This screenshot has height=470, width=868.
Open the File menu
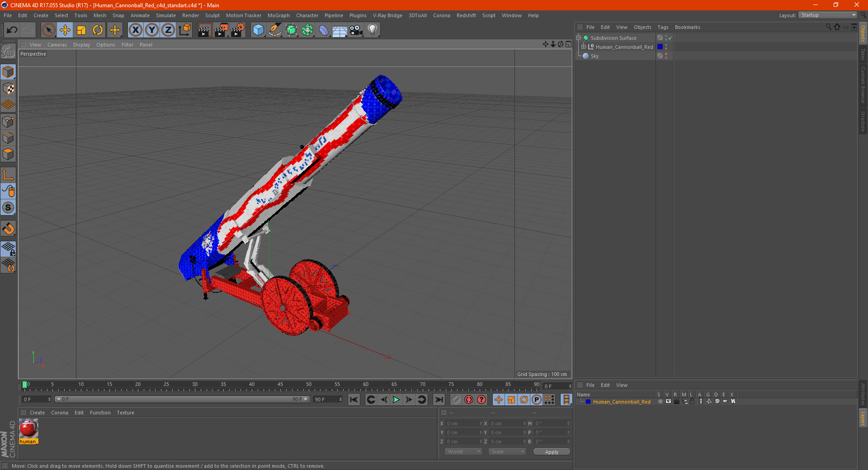point(8,15)
